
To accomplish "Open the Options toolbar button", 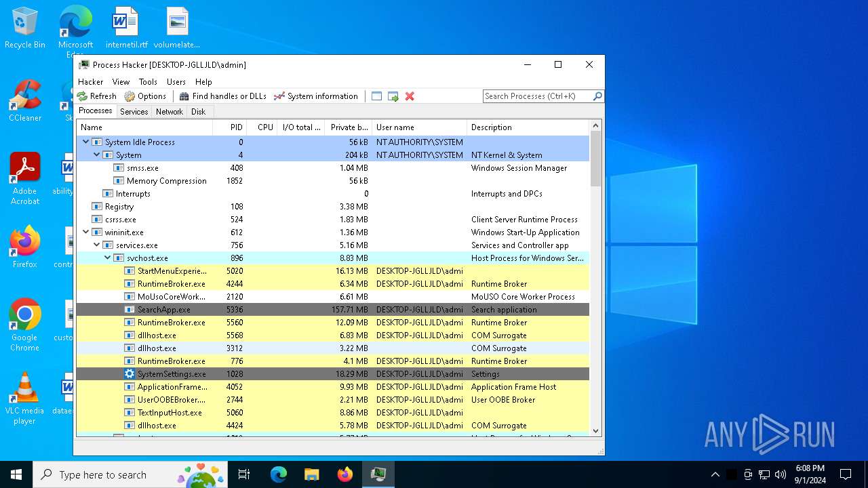I will (145, 96).
